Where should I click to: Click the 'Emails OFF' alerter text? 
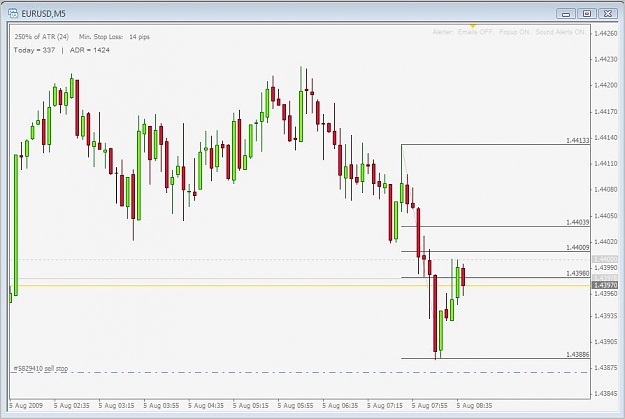475,32
